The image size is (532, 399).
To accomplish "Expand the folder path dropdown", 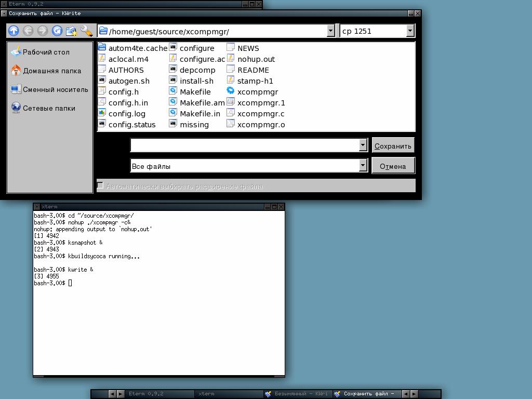I will tap(331, 31).
